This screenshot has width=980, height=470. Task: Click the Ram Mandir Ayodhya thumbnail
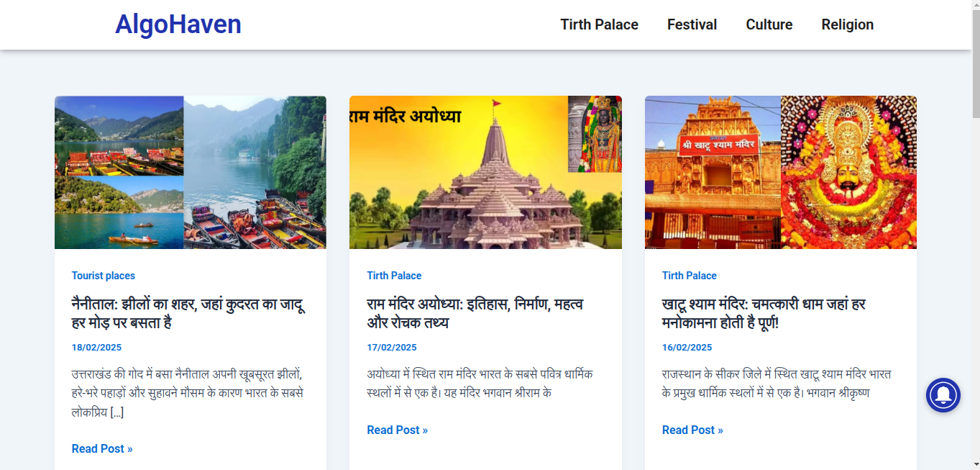(x=485, y=173)
